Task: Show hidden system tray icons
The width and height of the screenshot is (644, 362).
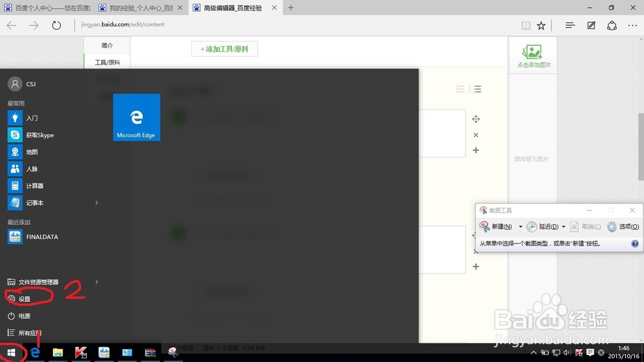Action: [533, 352]
